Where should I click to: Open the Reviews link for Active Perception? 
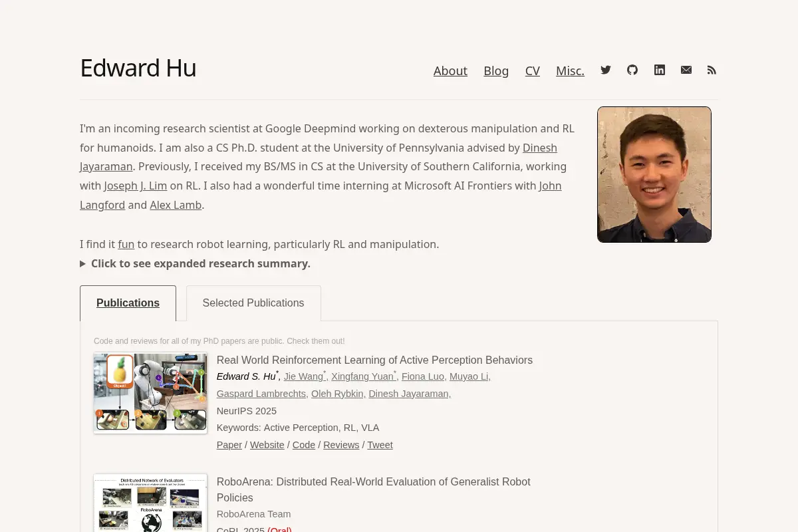click(341, 445)
